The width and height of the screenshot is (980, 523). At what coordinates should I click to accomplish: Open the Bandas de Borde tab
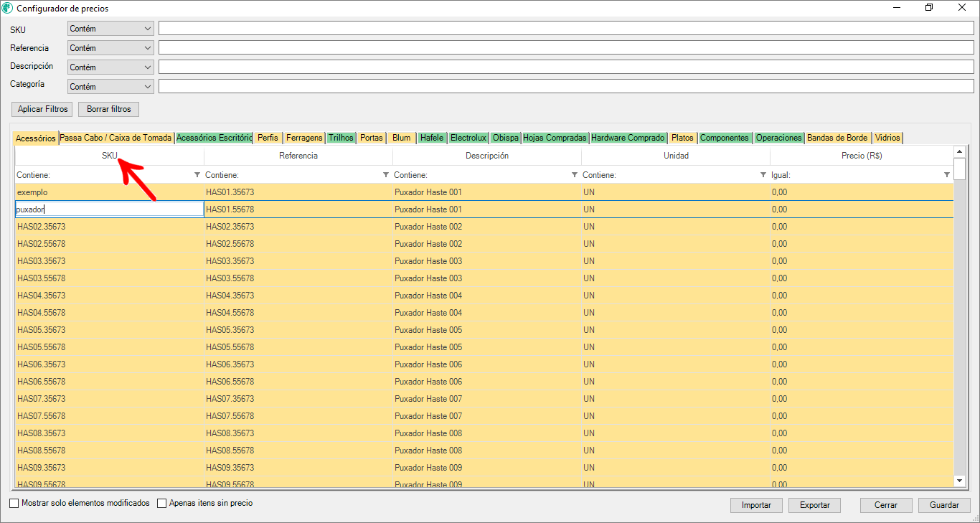pos(837,138)
